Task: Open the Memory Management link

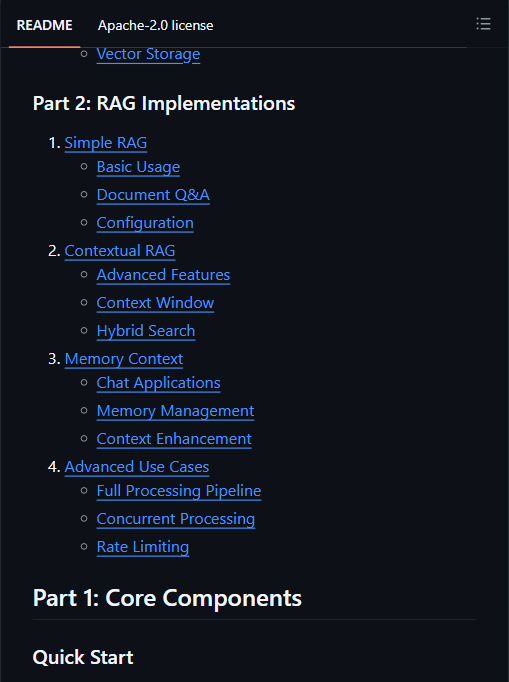Action: point(175,411)
